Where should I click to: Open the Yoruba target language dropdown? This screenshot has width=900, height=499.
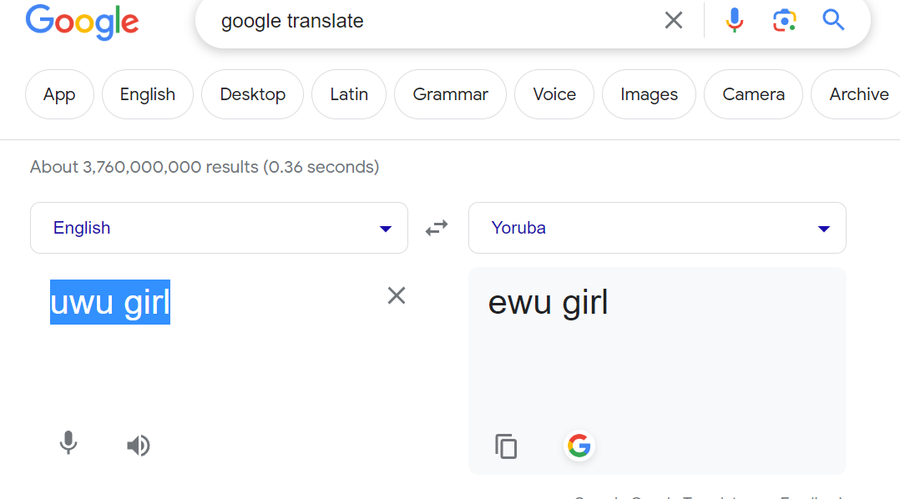657,228
